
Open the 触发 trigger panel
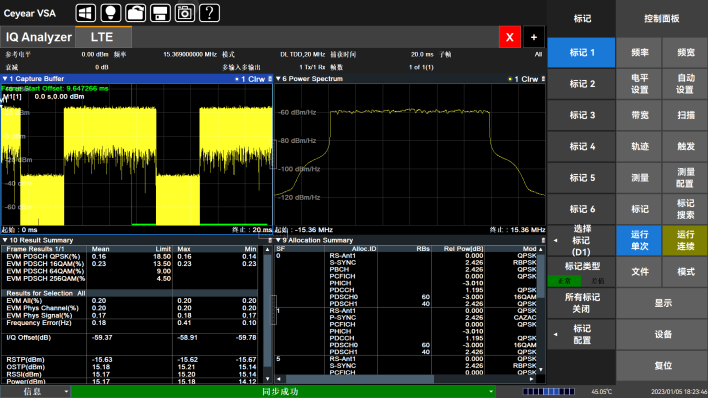click(685, 146)
